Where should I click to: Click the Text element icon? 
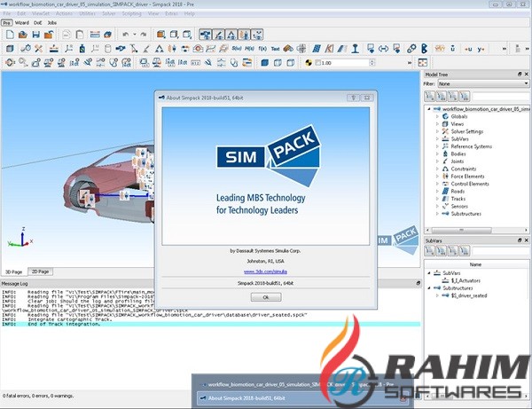(275, 49)
